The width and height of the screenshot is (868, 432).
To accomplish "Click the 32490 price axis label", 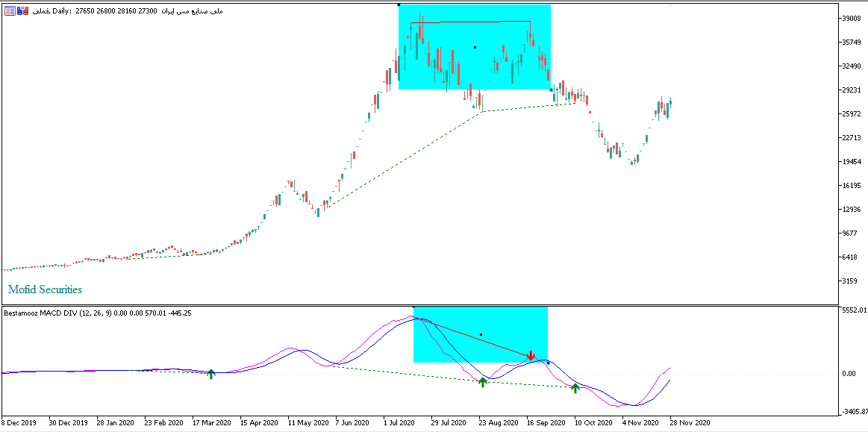I will (852, 66).
